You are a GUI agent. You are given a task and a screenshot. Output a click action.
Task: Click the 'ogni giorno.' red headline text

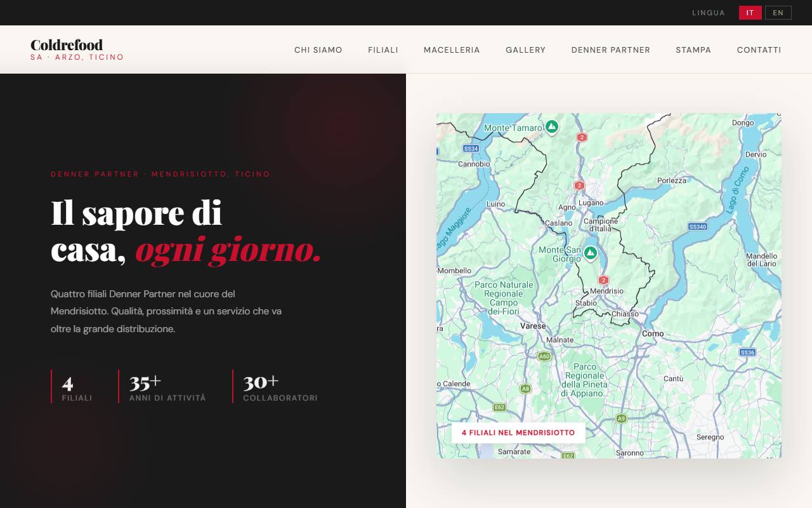point(228,250)
